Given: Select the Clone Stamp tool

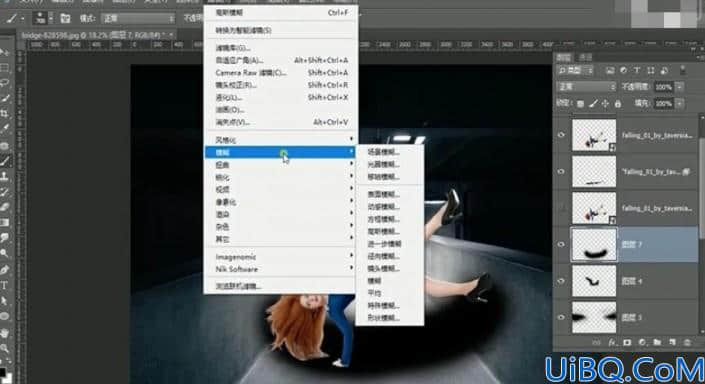Looking at the screenshot, I should point(4,176).
